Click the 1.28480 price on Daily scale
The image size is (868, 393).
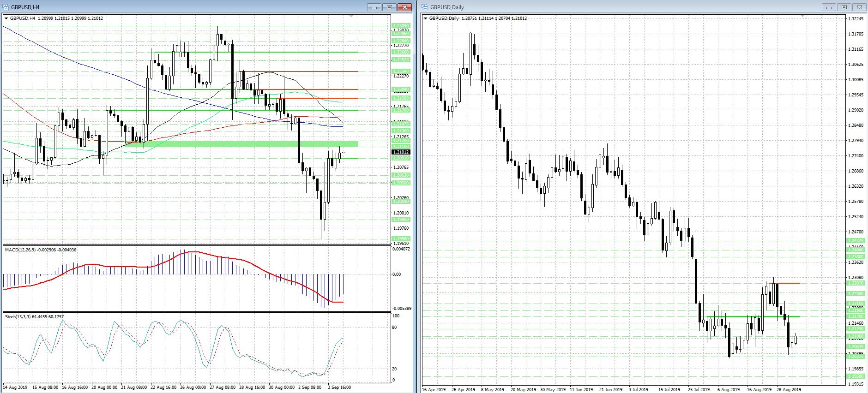point(856,125)
